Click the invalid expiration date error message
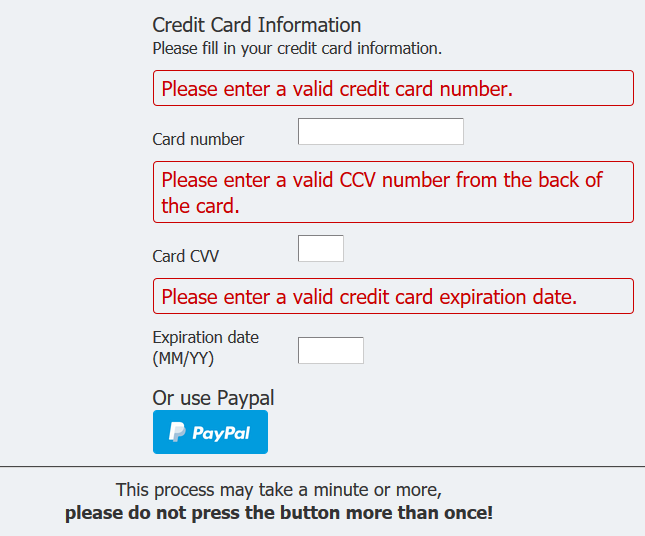This screenshot has width=645, height=536. [x=369, y=297]
